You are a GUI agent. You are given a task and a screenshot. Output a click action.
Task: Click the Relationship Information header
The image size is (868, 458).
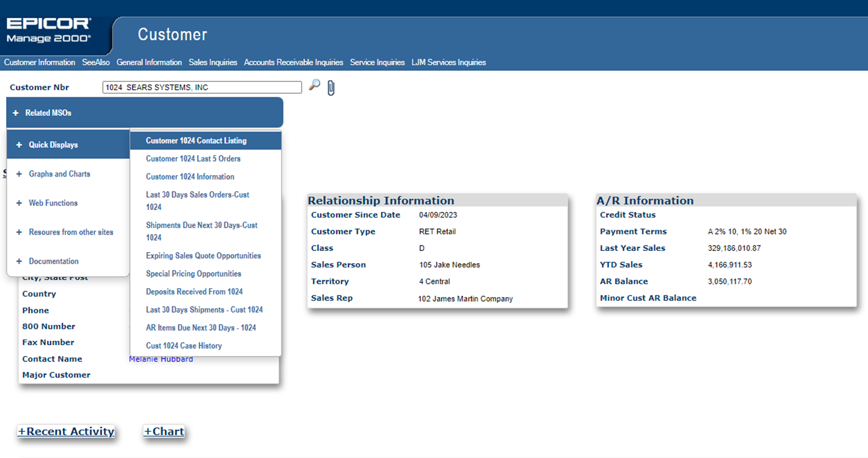coord(381,200)
